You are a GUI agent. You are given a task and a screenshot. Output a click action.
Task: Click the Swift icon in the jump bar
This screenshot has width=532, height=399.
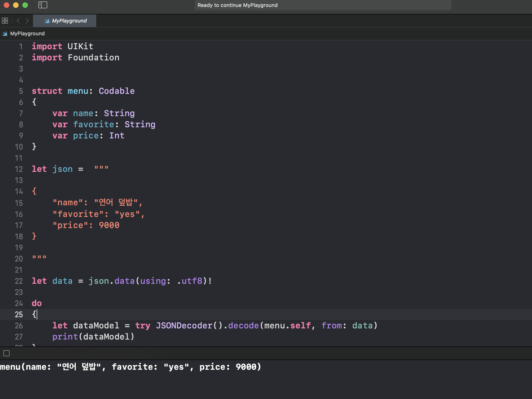pyautogui.click(x=5, y=34)
